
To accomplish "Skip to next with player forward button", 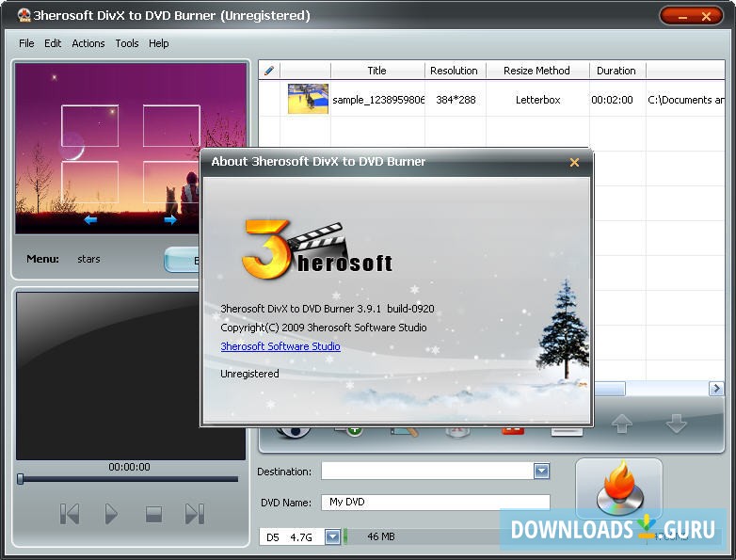I will point(195,514).
